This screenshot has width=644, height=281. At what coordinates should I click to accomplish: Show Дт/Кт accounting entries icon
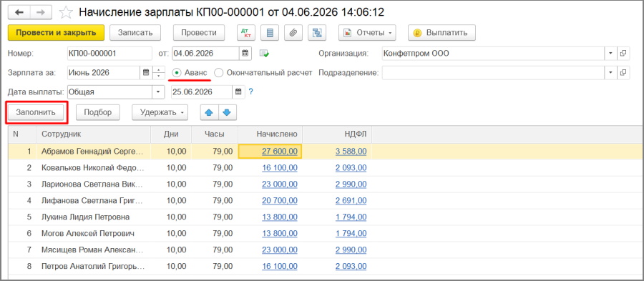[246, 33]
